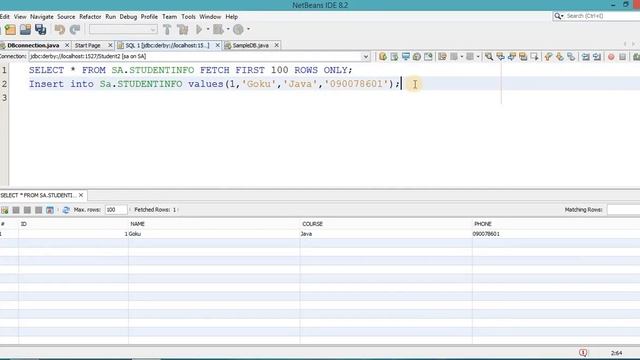Expand the Connection URL dropdown arrow
This screenshot has height=360, width=640.
[x=366, y=57]
